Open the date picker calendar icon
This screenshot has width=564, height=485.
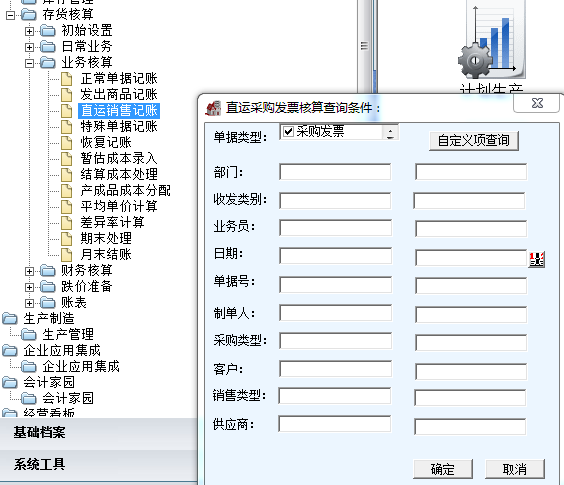click(x=536, y=259)
